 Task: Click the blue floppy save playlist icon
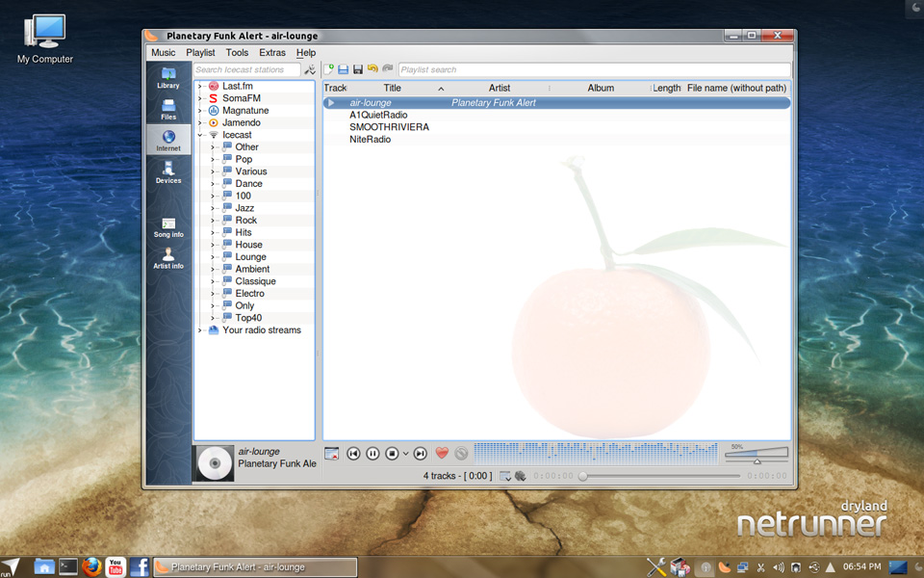pyautogui.click(x=343, y=69)
